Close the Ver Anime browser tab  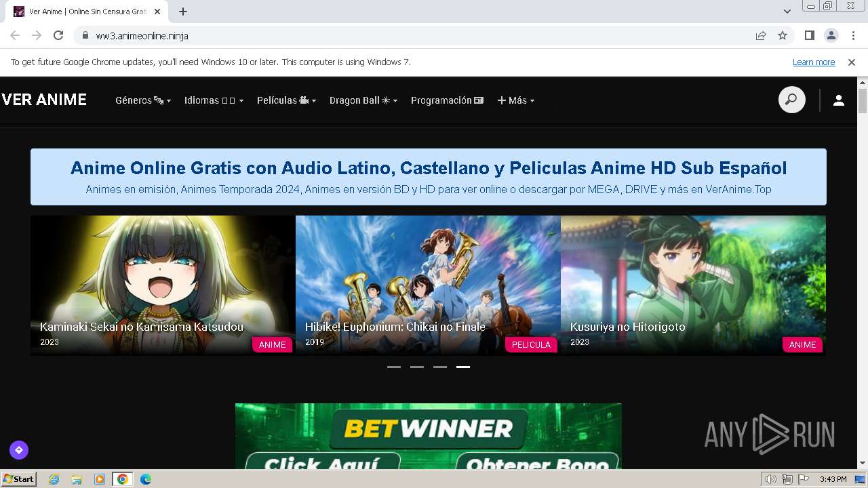pos(158,12)
